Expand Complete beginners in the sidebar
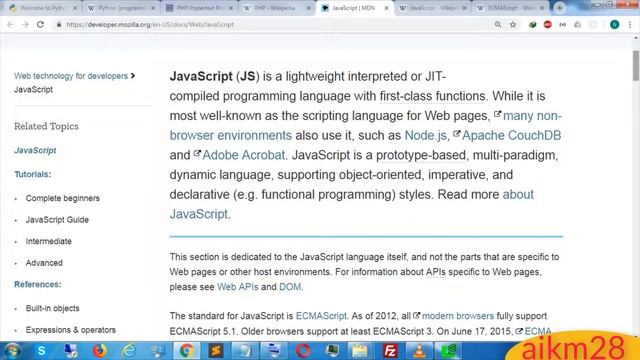 point(62,198)
